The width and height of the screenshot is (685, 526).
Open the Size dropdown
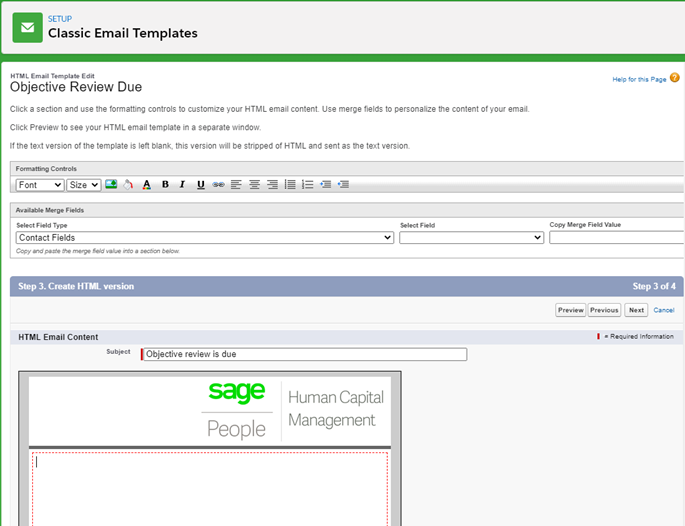click(x=84, y=185)
